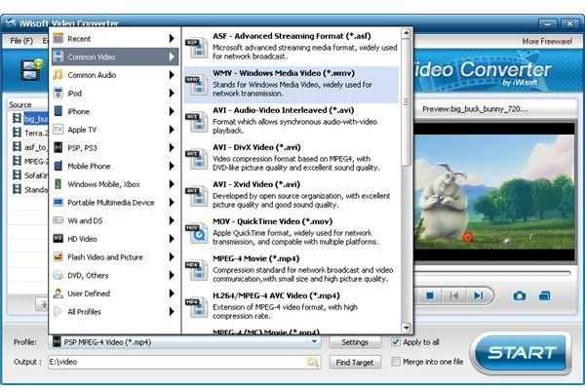Image resolution: width=585 pixels, height=392 pixels.
Task: Click the film icon beside Terra source file
Action: click(17, 132)
